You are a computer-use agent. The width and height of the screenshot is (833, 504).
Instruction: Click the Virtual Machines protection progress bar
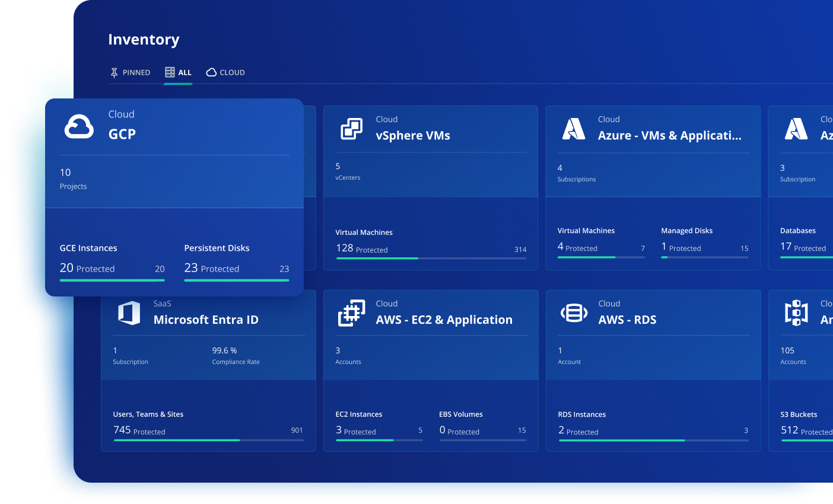click(x=431, y=259)
